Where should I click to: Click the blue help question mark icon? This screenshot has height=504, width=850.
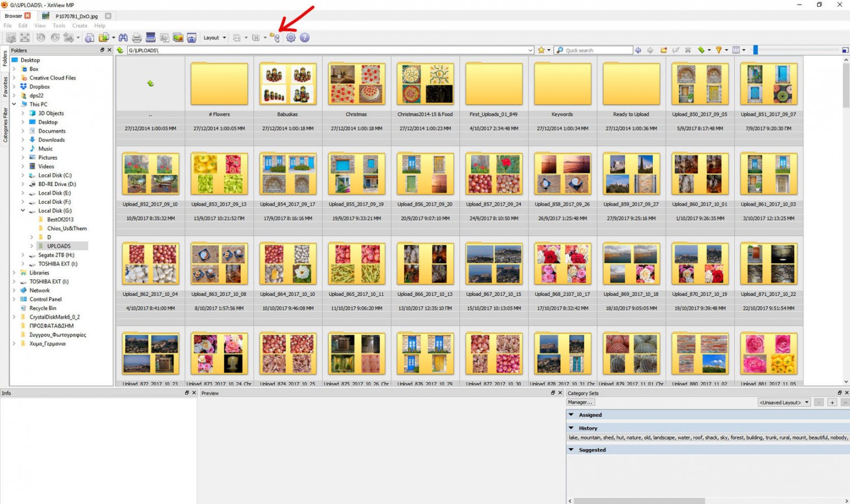click(x=305, y=38)
